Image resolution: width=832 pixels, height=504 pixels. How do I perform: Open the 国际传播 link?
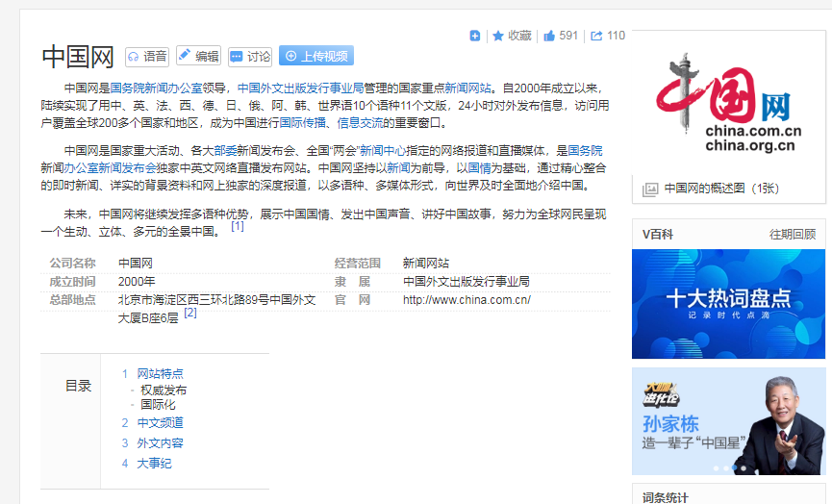pos(302,123)
